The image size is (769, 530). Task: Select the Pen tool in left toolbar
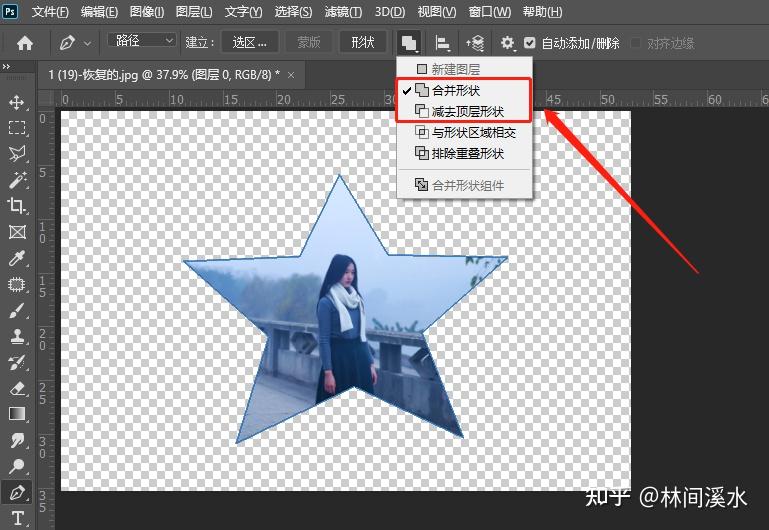(17, 492)
